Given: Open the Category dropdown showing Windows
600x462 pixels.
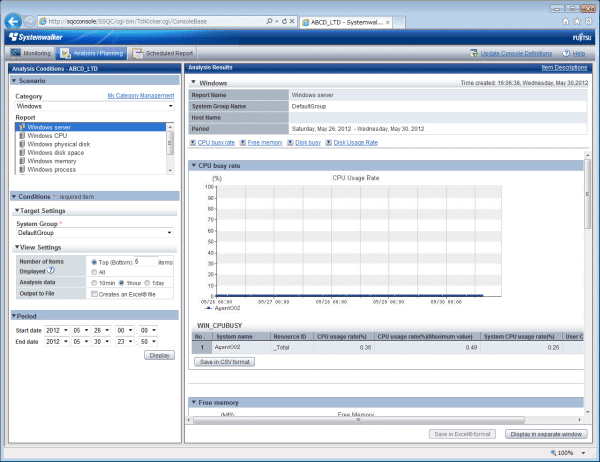Looking at the screenshot, I should click(x=95, y=106).
